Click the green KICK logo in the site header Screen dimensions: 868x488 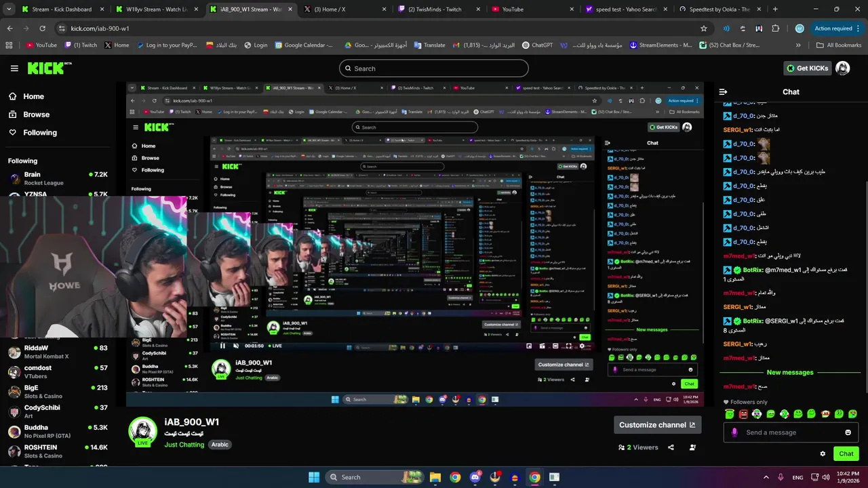tap(49, 68)
